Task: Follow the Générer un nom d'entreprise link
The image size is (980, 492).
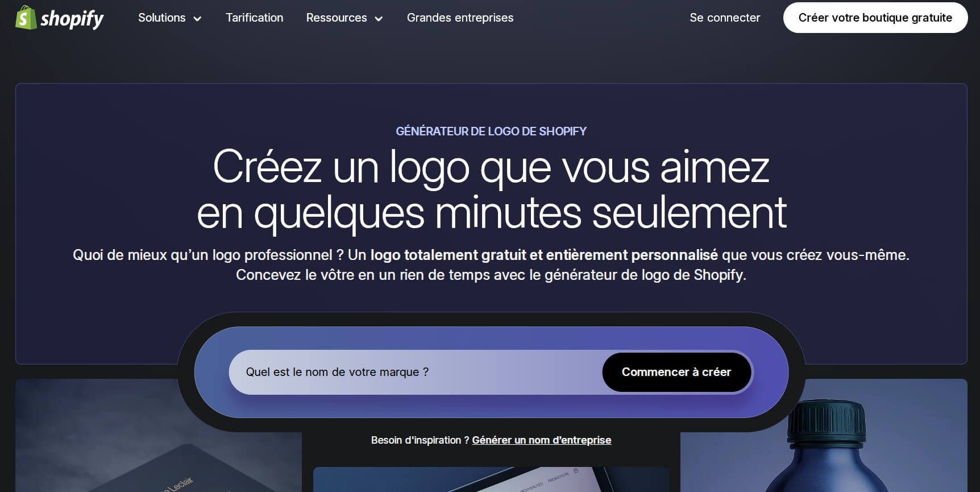Action: [542, 440]
